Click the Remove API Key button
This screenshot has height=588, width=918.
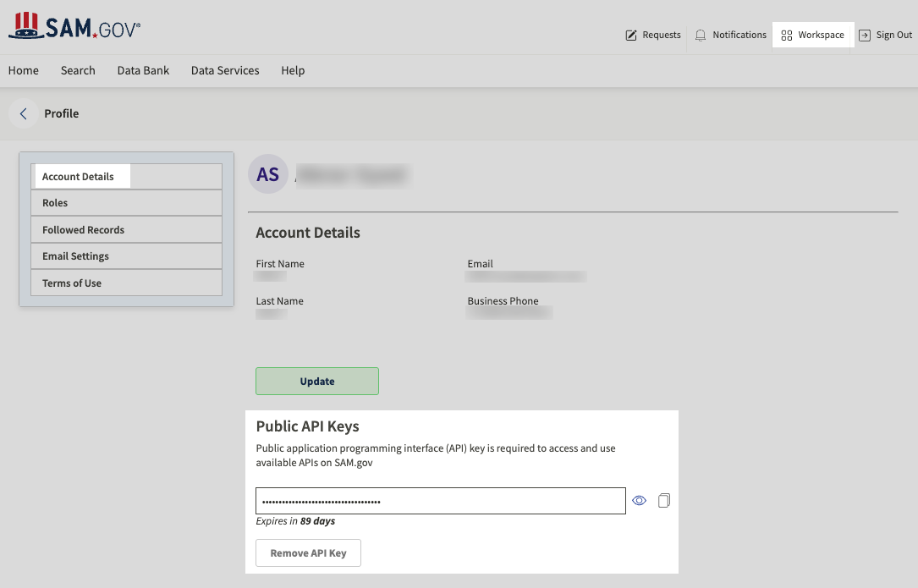coord(309,552)
